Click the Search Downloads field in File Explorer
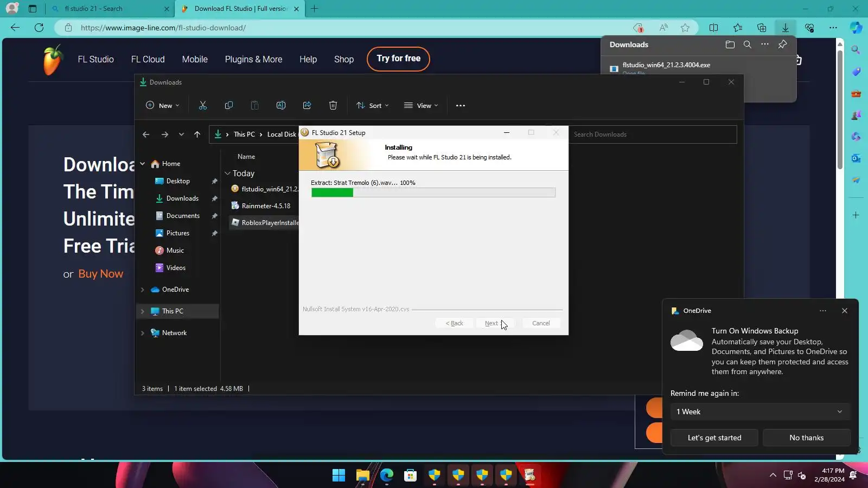868x488 pixels. click(653, 134)
